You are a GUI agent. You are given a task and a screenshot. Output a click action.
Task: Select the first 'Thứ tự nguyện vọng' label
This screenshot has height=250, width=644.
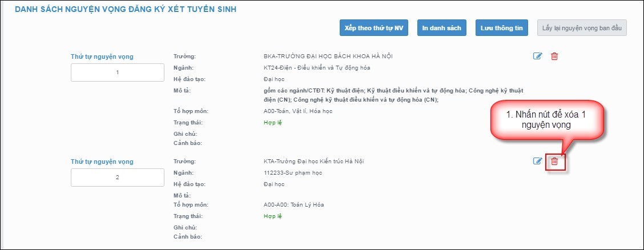pos(102,57)
